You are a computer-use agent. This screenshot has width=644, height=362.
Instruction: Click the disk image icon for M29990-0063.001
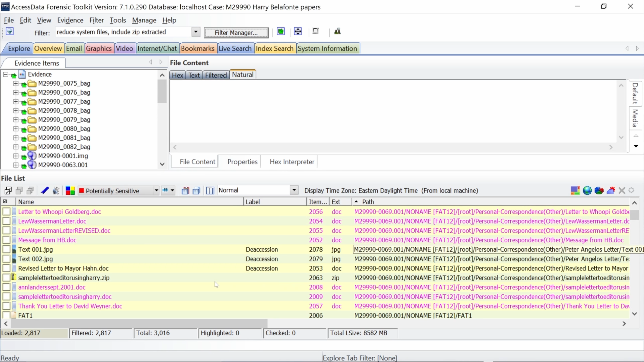32,165
